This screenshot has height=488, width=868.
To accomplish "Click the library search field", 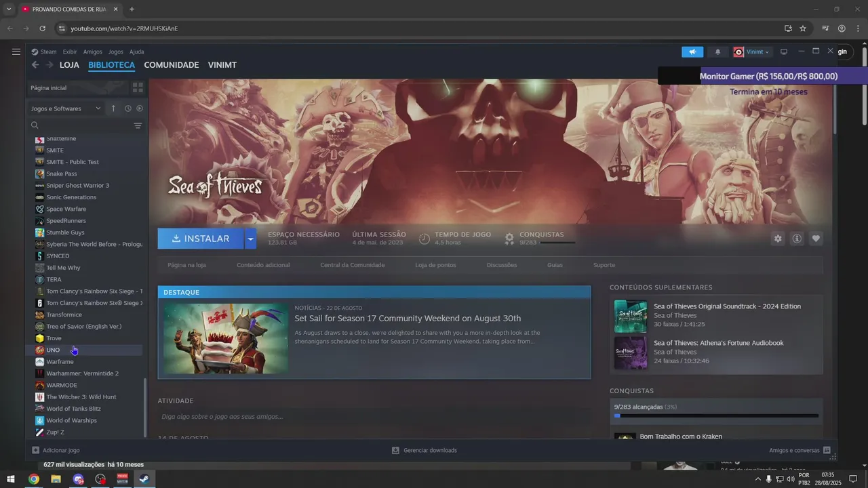I will pos(80,125).
